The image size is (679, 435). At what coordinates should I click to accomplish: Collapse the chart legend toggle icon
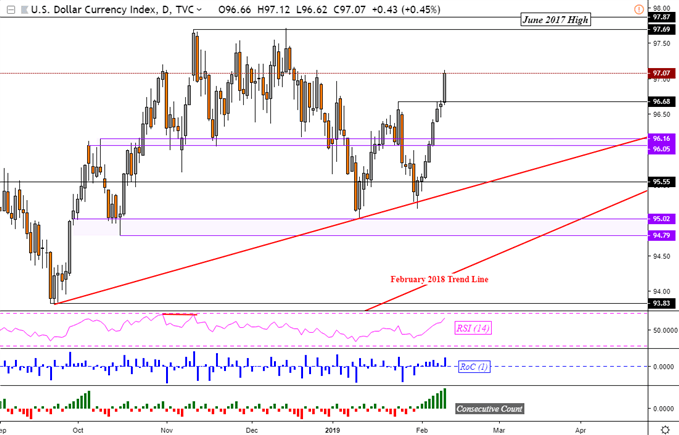(x=11, y=9)
